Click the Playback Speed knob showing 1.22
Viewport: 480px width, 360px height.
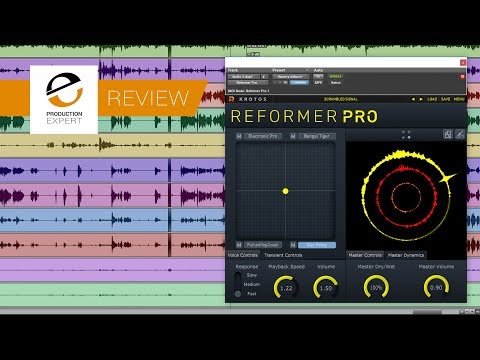click(x=286, y=288)
